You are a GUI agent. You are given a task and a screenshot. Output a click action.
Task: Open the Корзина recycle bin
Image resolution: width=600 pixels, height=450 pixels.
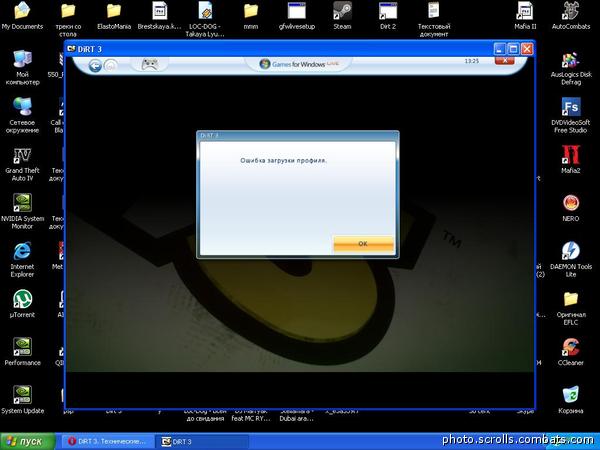pos(571,400)
